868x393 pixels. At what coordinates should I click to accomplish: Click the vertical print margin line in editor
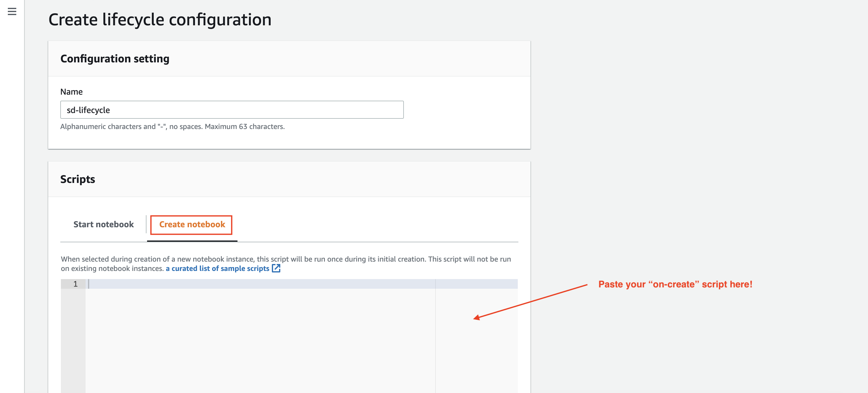[x=435, y=337]
